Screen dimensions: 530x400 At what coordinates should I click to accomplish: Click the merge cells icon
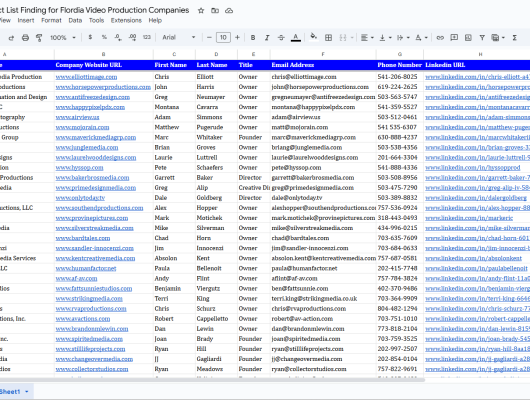pos(343,38)
